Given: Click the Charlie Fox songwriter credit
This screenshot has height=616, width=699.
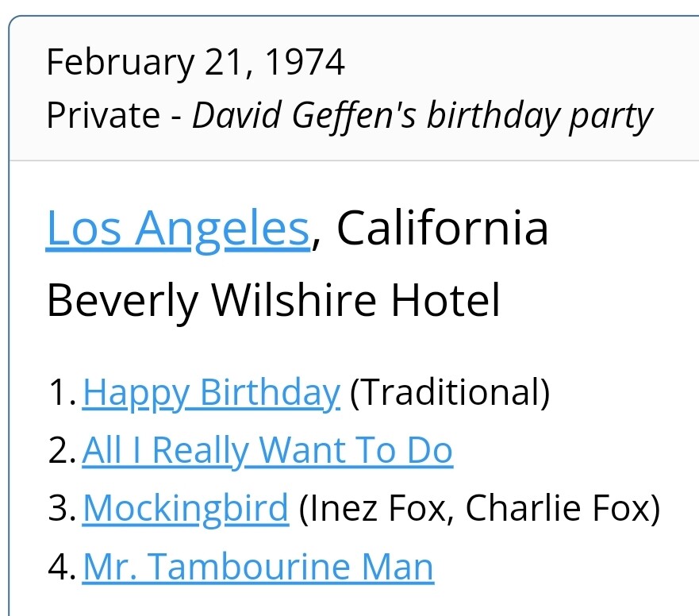Looking at the screenshot, I should point(558,507).
